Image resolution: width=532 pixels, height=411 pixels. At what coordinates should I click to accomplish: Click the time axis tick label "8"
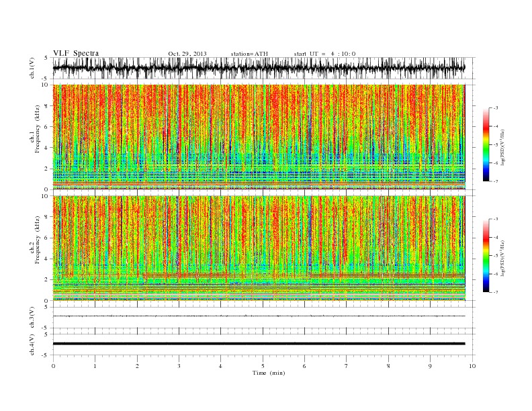[x=388, y=366]
